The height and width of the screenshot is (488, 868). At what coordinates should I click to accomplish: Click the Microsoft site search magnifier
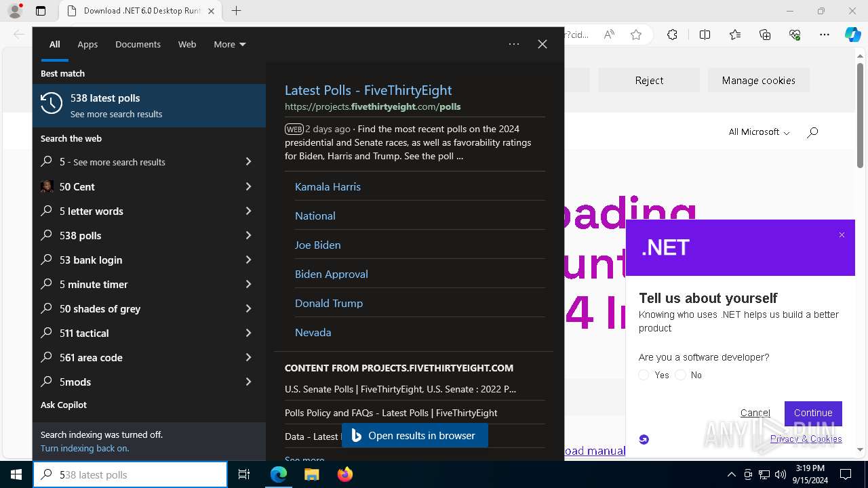812,132
